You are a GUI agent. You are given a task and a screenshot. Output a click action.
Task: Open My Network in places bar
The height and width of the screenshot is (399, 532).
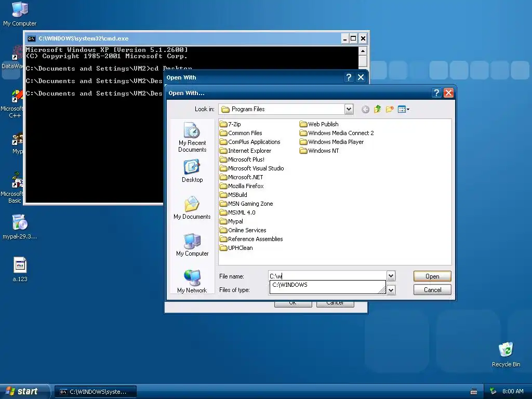pos(192,281)
